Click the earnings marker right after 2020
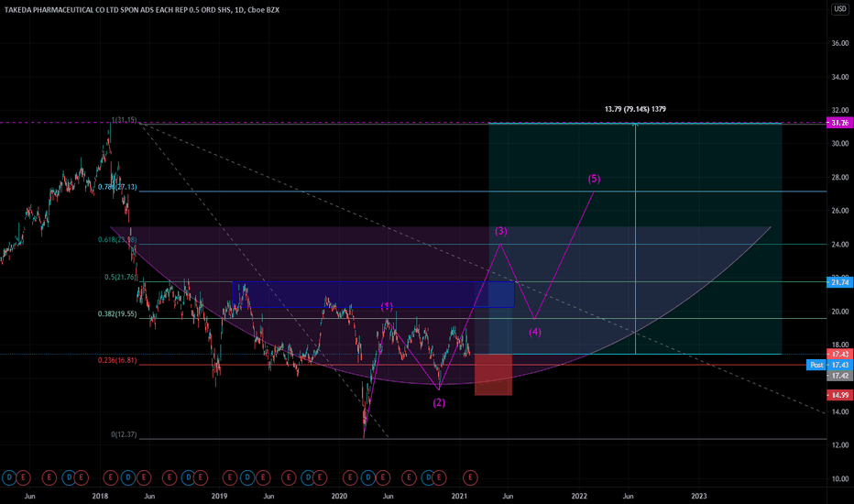This screenshot has height=504, width=854. [x=350, y=477]
